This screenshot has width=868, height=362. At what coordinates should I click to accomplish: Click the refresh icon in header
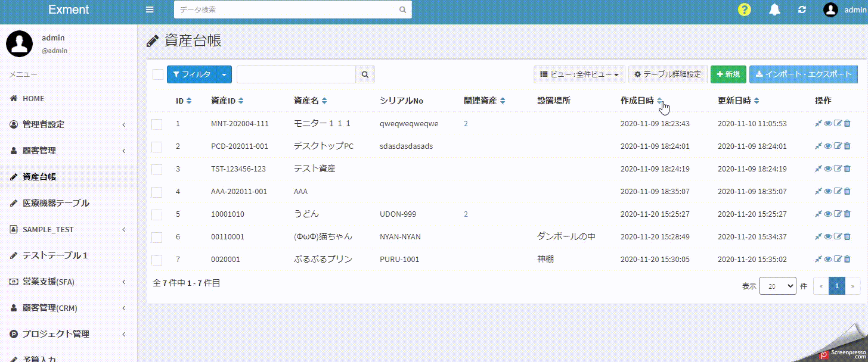tap(802, 10)
